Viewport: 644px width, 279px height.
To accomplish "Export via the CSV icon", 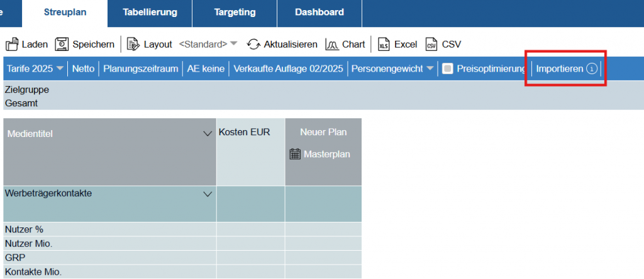I will coord(431,45).
